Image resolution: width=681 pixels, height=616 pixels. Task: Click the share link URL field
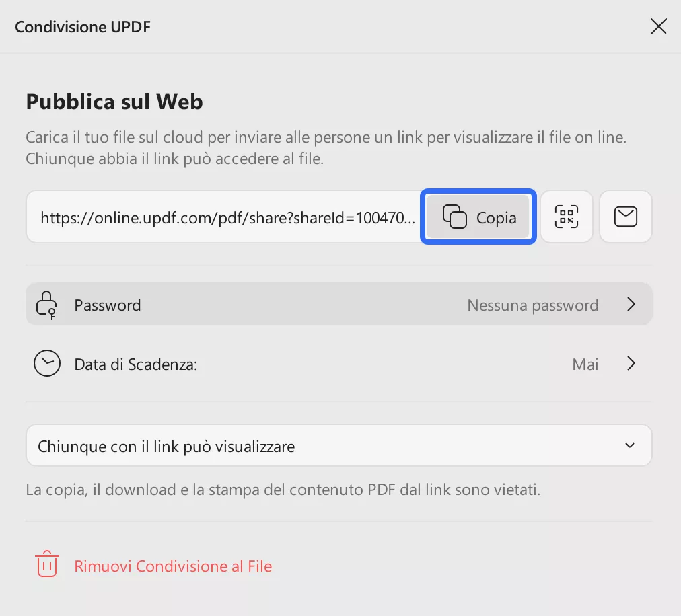[x=225, y=217]
